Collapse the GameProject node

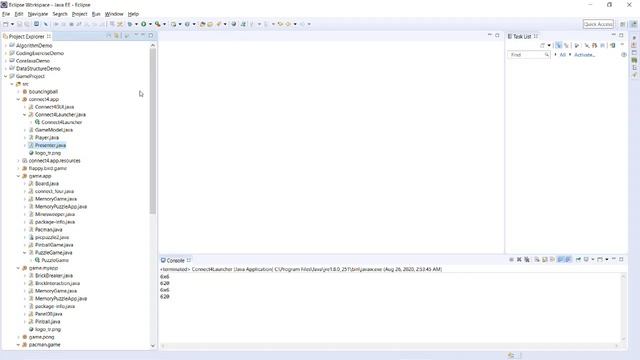pyautogui.click(x=6, y=76)
